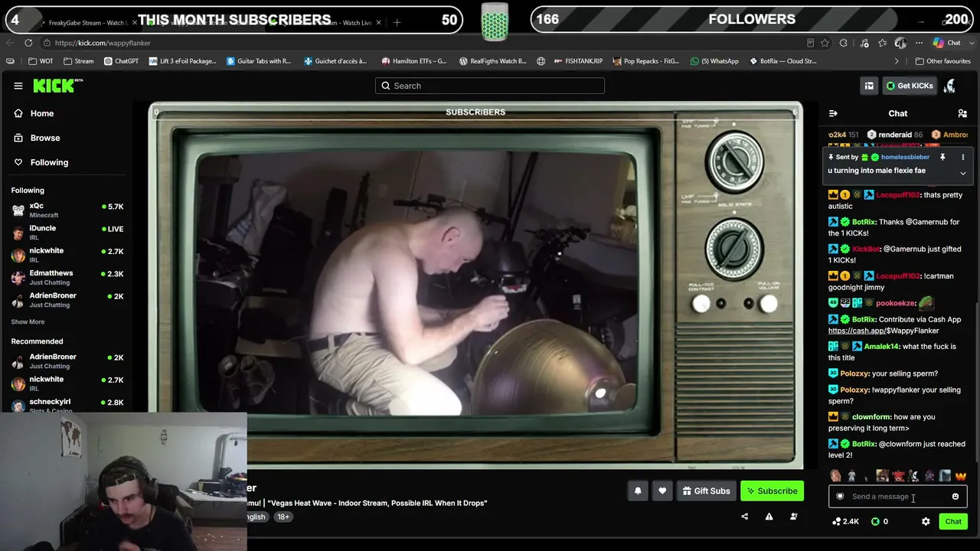
Task: Click the Gift Subs button
Action: pyautogui.click(x=706, y=491)
